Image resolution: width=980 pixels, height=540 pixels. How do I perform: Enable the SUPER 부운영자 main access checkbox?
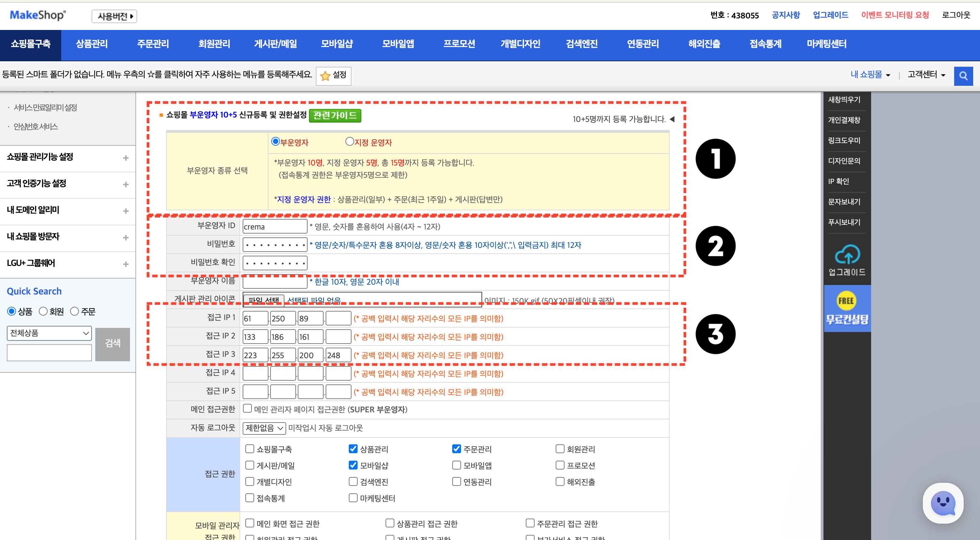tap(248, 408)
